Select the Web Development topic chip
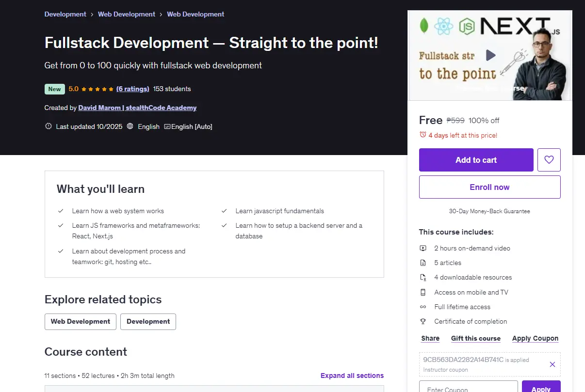585x392 pixels. tap(81, 322)
